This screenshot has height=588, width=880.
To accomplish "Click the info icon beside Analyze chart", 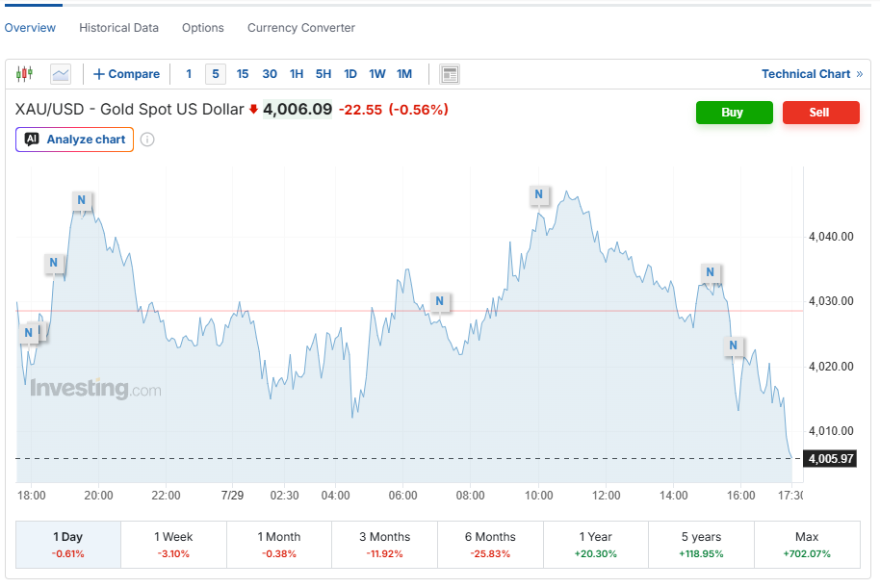I will [x=147, y=140].
